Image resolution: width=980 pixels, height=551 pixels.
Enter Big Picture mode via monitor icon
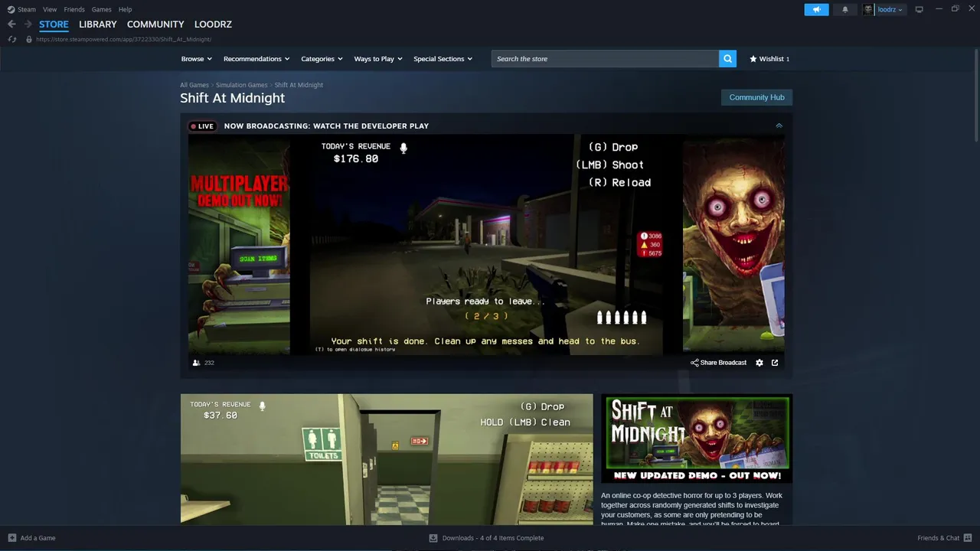919,9
